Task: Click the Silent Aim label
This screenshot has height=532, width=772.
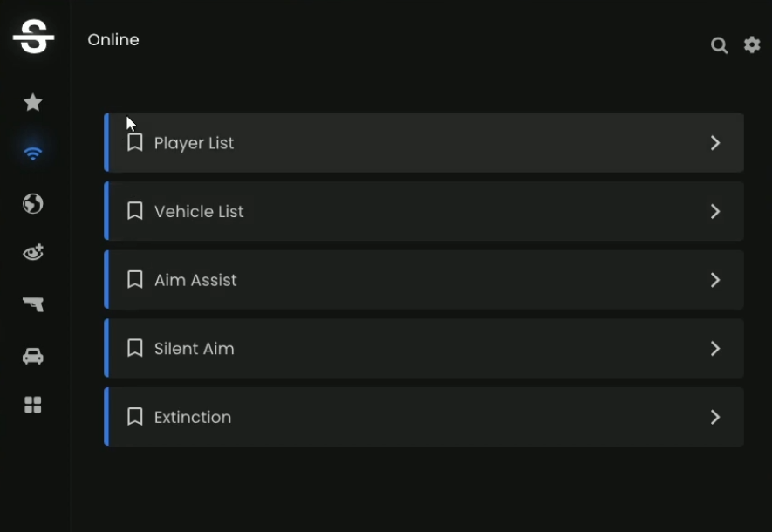Action: pos(194,349)
